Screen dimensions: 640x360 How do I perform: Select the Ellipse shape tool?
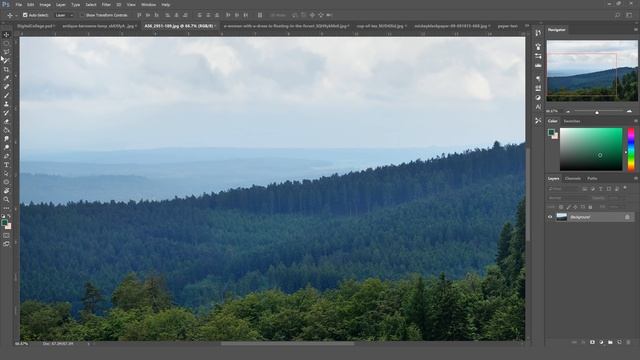6,182
